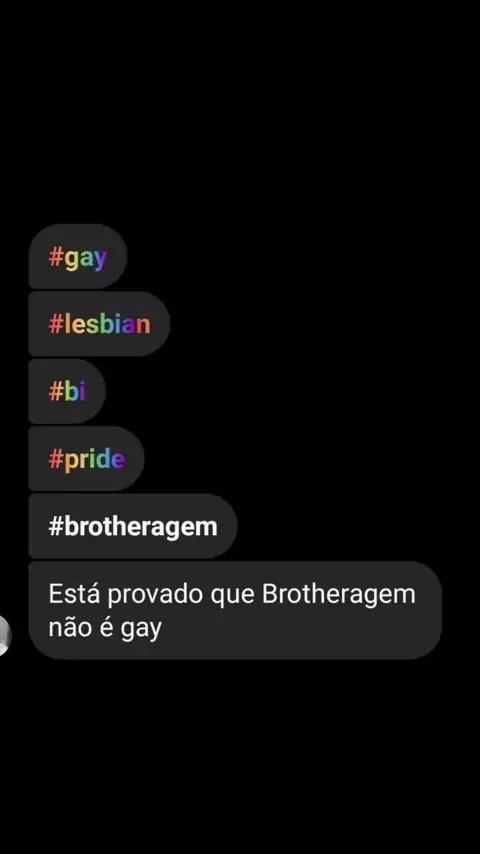
Task: Tap the hash symbol of #pride
Action: pyautogui.click(x=56, y=460)
